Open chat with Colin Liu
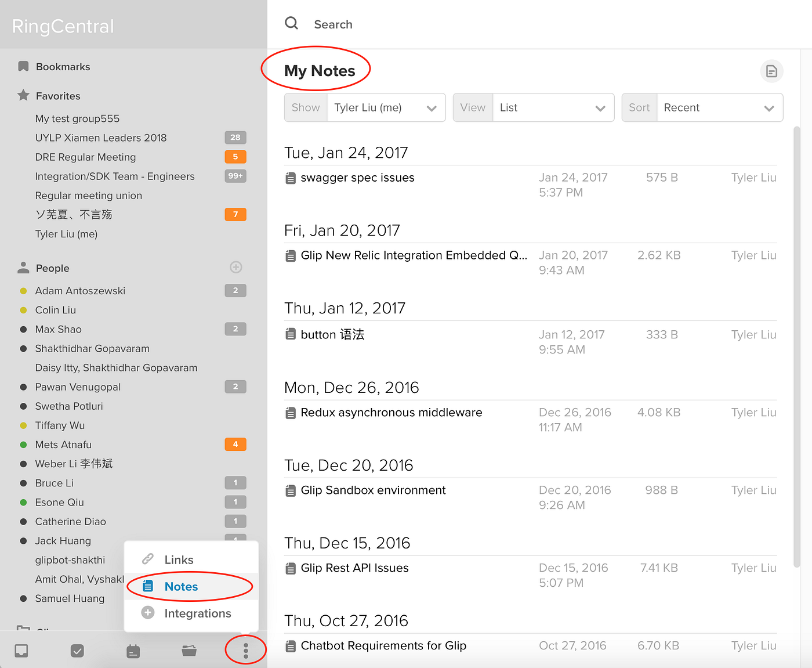The height and width of the screenshot is (668, 812). 56,310
